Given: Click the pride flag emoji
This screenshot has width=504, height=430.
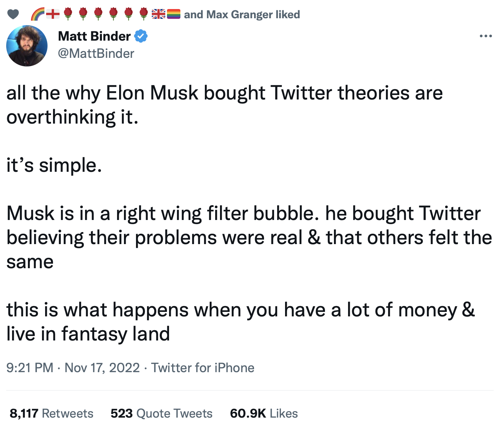Looking at the screenshot, I should click(174, 14).
